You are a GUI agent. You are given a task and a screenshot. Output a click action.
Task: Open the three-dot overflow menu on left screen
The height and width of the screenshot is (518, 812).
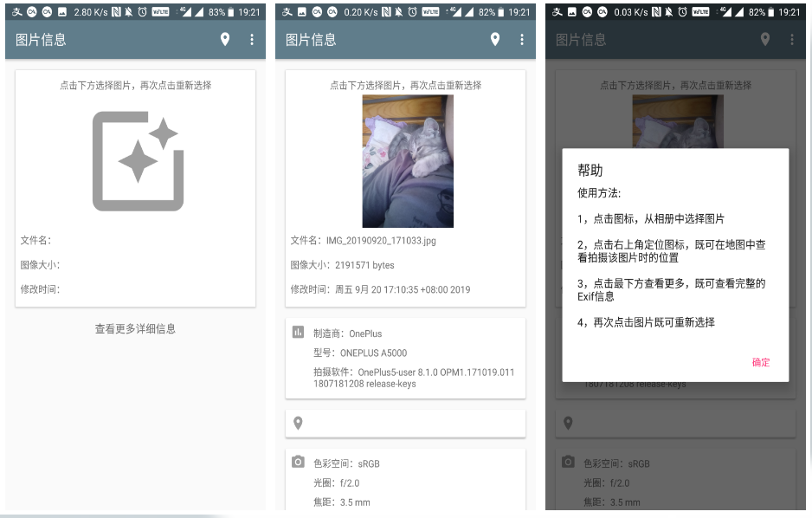click(252, 39)
